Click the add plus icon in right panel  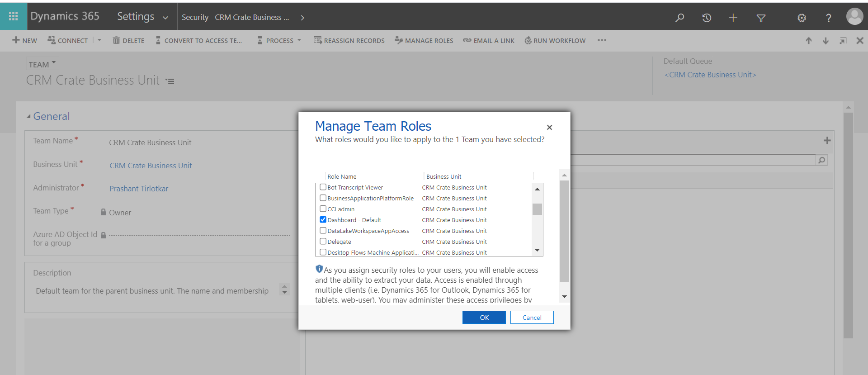(827, 141)
